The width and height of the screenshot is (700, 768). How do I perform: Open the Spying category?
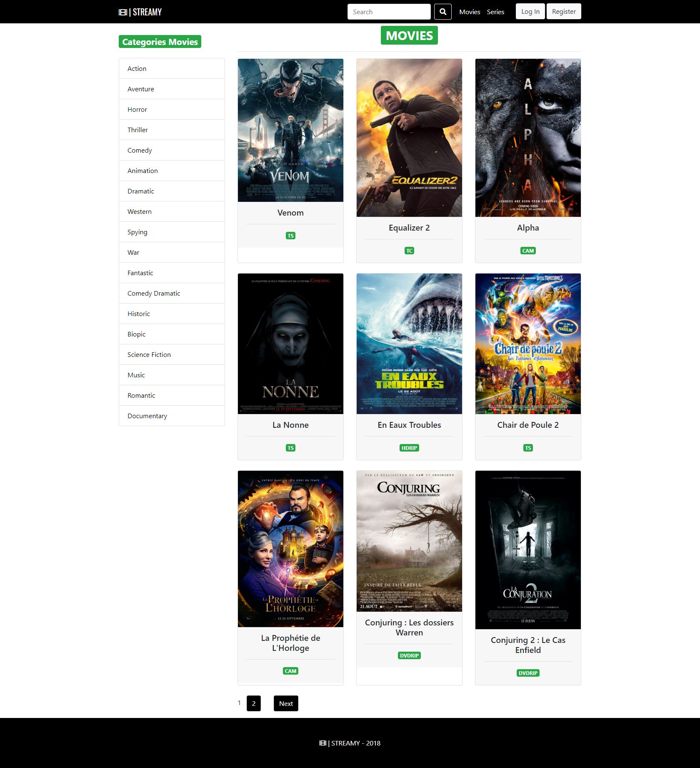pyautogui.click(x=172, y=232)
